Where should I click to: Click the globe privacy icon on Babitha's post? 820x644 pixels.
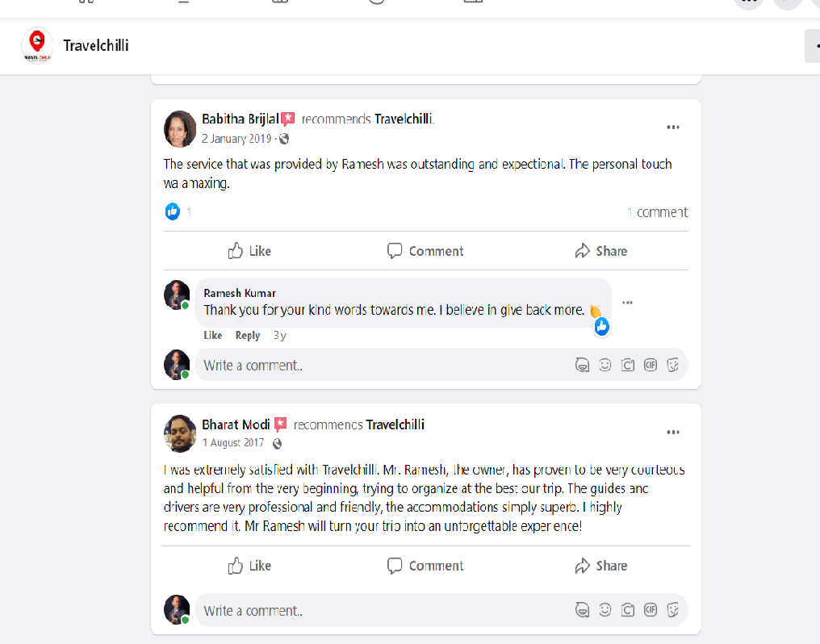283,139
